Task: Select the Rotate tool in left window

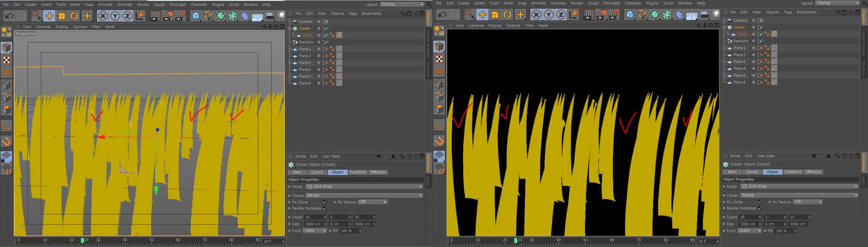Action: click(74, 16)
